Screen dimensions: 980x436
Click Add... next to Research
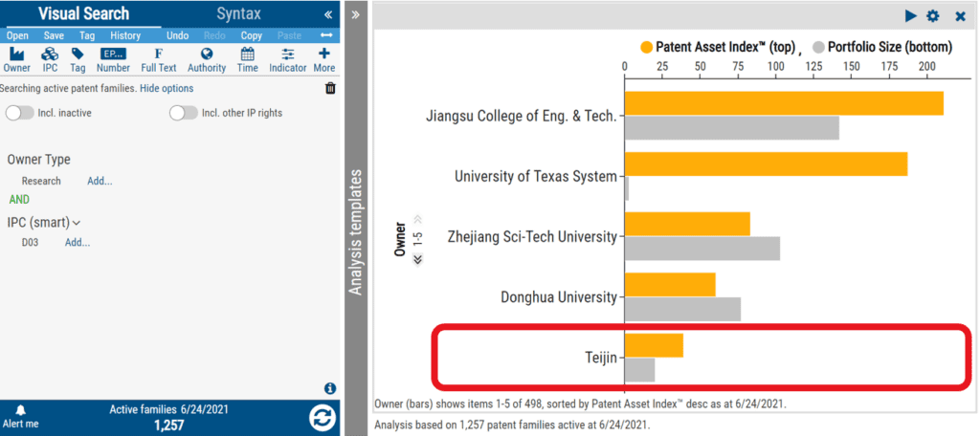click(100, 181)
